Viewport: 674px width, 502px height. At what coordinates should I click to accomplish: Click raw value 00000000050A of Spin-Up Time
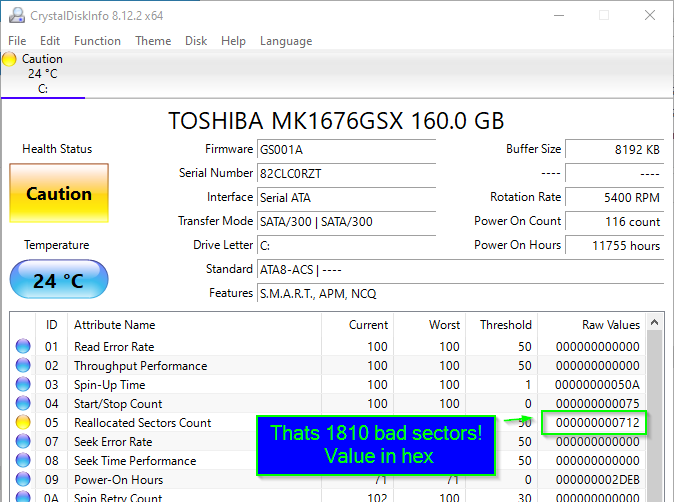597,385
